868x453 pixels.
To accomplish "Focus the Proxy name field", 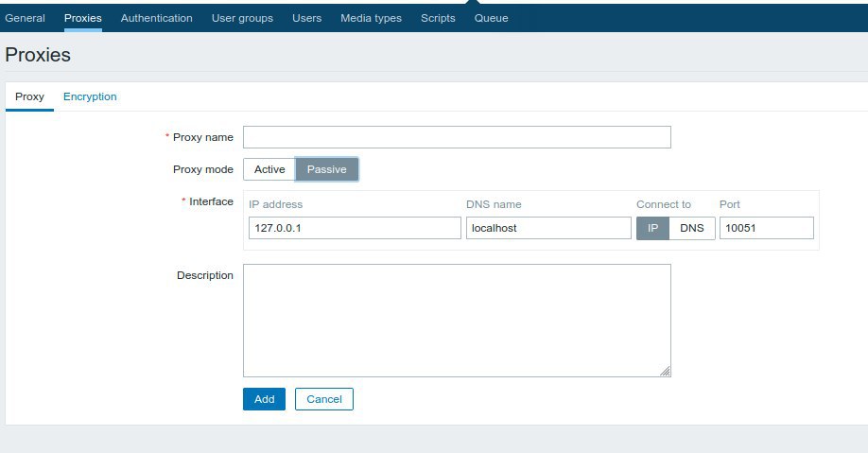I will (457, 137).
